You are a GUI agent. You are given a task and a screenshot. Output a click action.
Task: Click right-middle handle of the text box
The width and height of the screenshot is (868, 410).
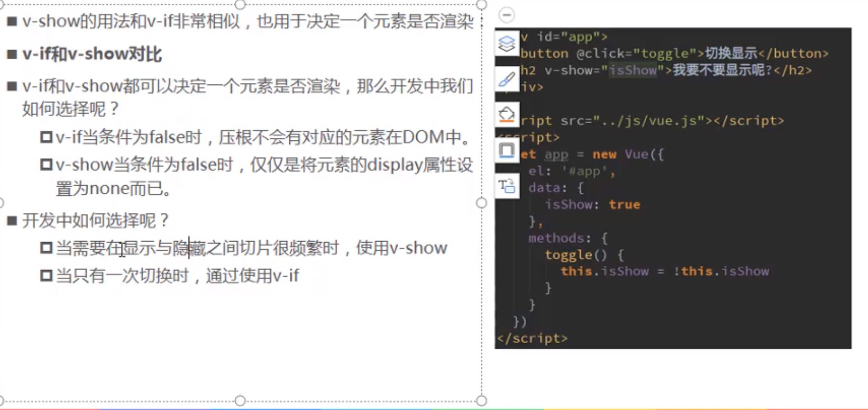(x=482, y=203)
